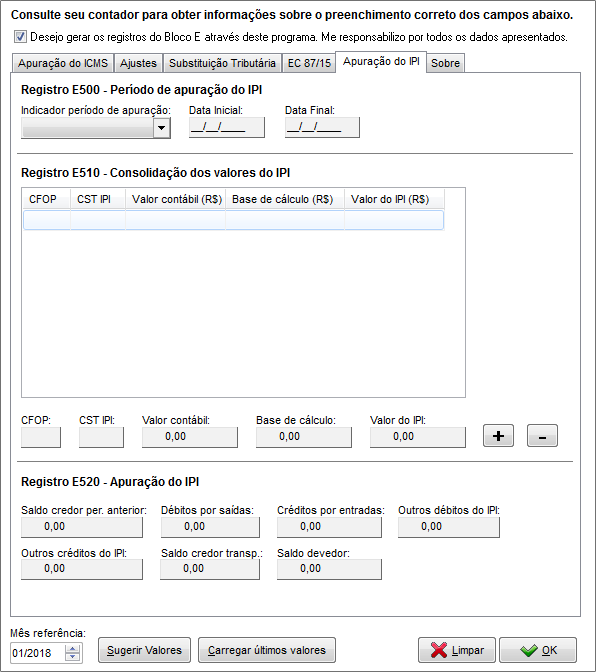Focus the CST IPI input field below the table
Screen dimensions: 596x672
(101, 437)
